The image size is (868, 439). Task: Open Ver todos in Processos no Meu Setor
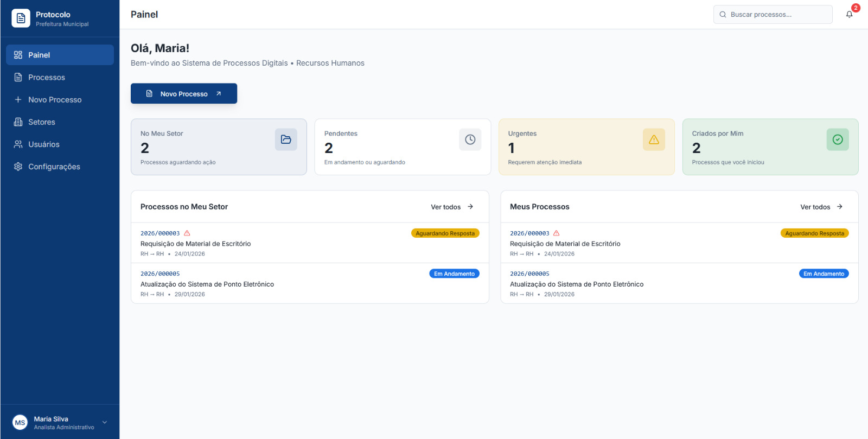click(x=452, y=207)
